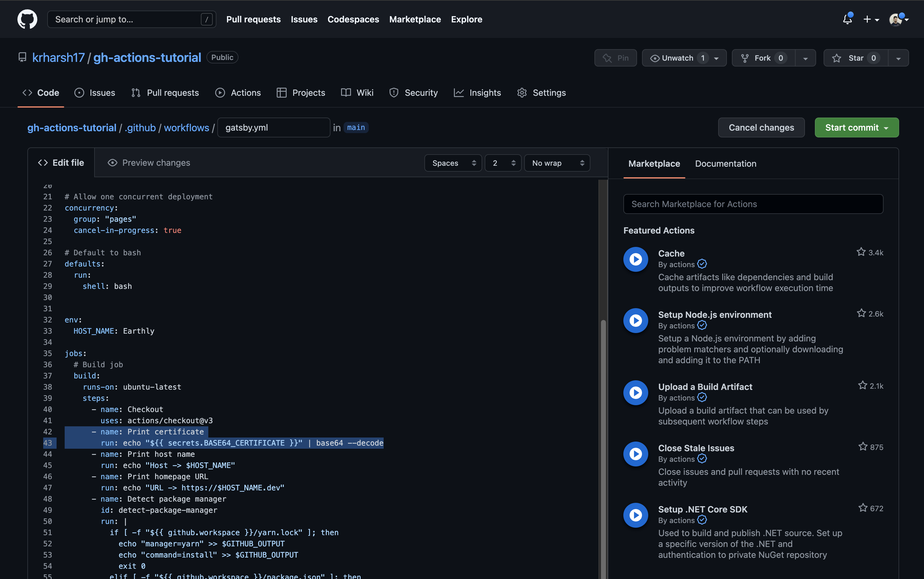The height and width of the screenshot is (579, 924).
Task: Click the Upload a Build Artifact icon
Action: click(x=635, y=392)
